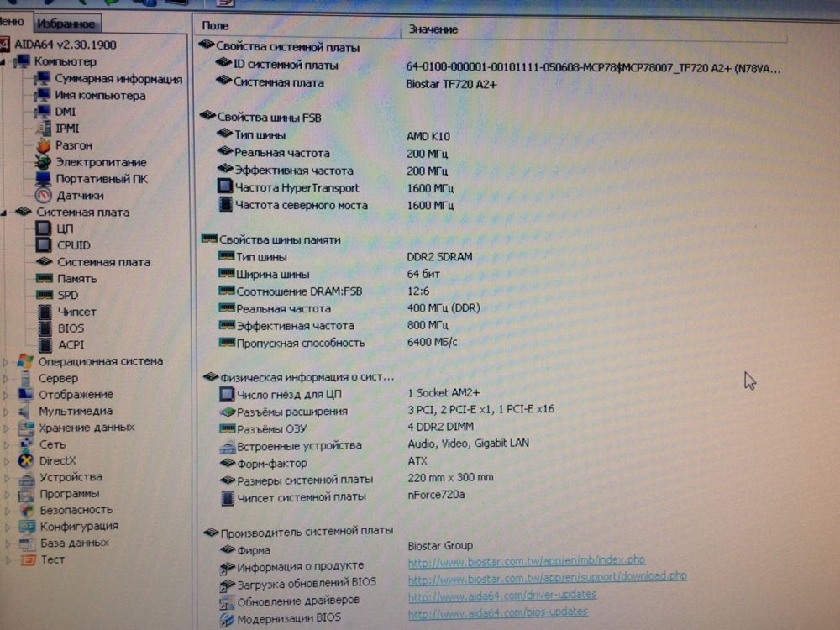Select Системная плата under the motherboard node

(x=103, y=262)
